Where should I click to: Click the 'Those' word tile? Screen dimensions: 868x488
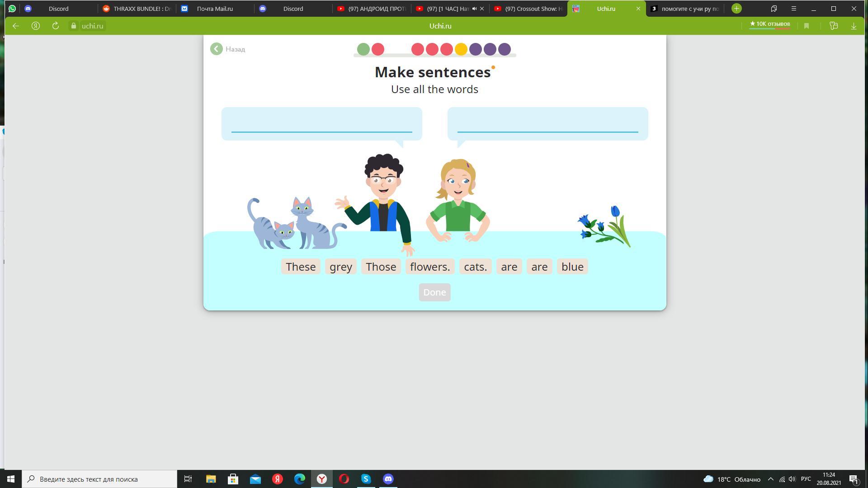point(380,266)
